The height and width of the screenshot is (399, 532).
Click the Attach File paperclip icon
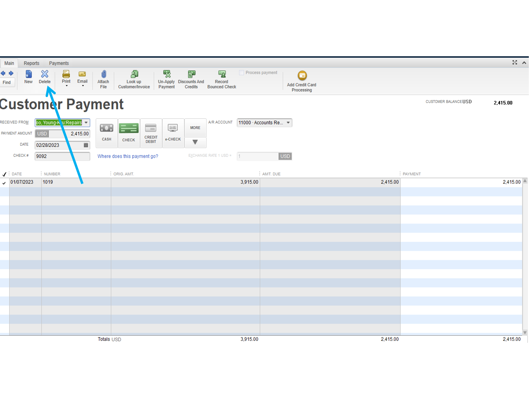tap(103, 75)
